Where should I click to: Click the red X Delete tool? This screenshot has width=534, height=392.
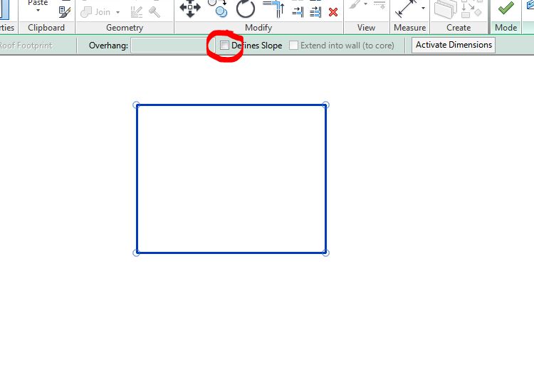[333, 12]
